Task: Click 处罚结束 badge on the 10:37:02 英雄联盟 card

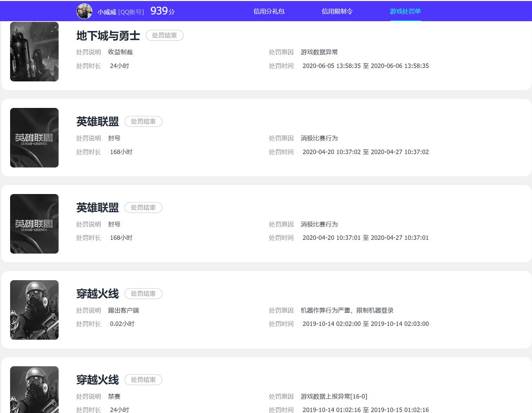Action: 143,121
